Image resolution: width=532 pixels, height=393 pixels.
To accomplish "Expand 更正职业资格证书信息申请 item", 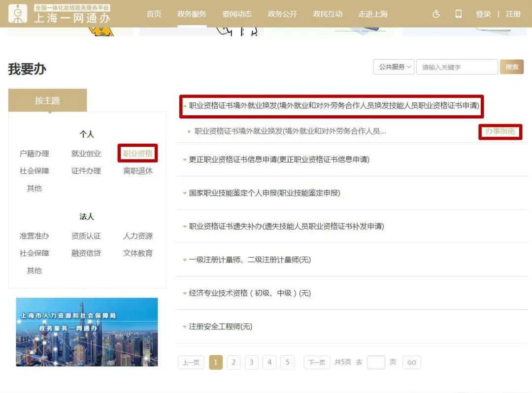I will click(x=279, y=159).
